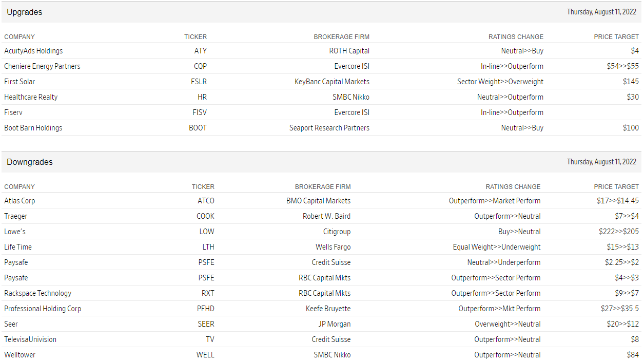
Task: Click the Healthcare Realty company row
Action: [x=31, y=97]
